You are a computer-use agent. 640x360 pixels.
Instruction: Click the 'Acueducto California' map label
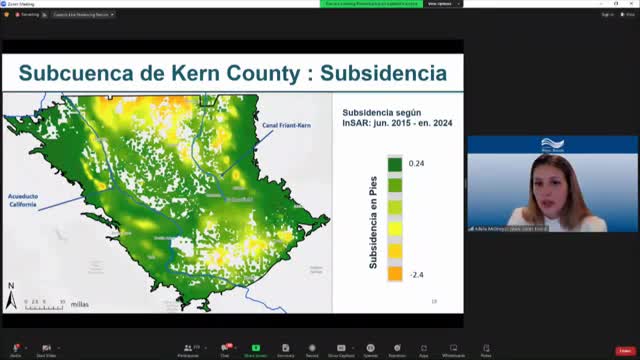[x=23, y=200]
